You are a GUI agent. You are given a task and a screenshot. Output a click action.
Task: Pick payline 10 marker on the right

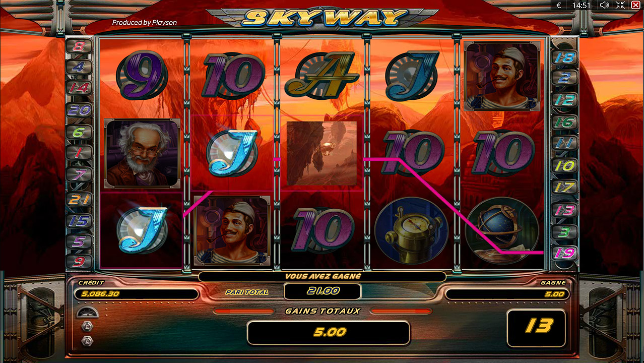click(564, 165)
